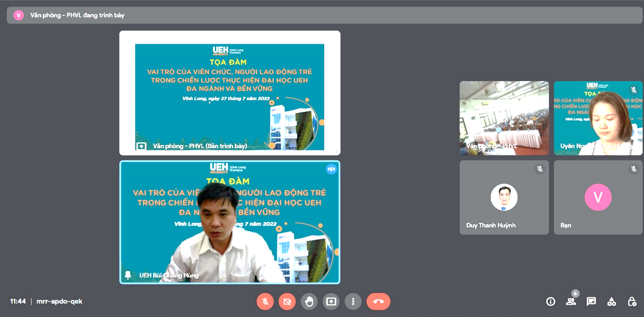The width and height of the screenshot is (644, 317).
Task: Click muted mic icon on Duy Thanh Huỳnh tile
Action: [x=540, y=169]
